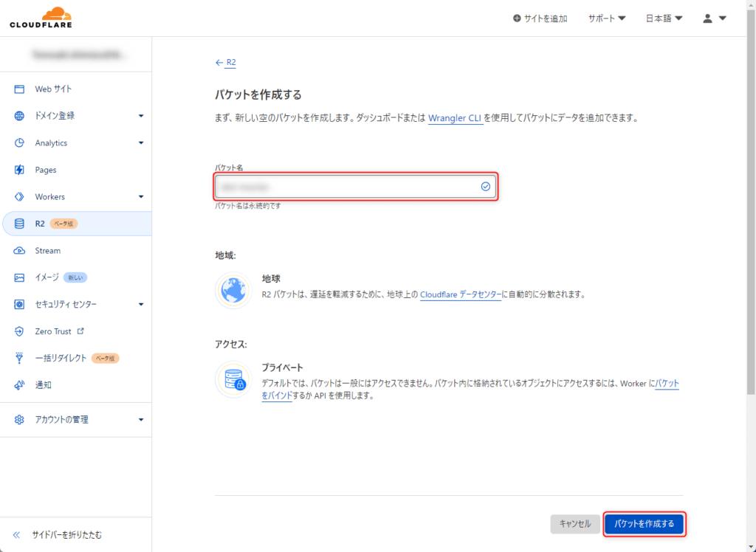The height and width of the screenshot is (552, 756).
Task: Follow the Wrangler CLI link
Action: [455, 118]
